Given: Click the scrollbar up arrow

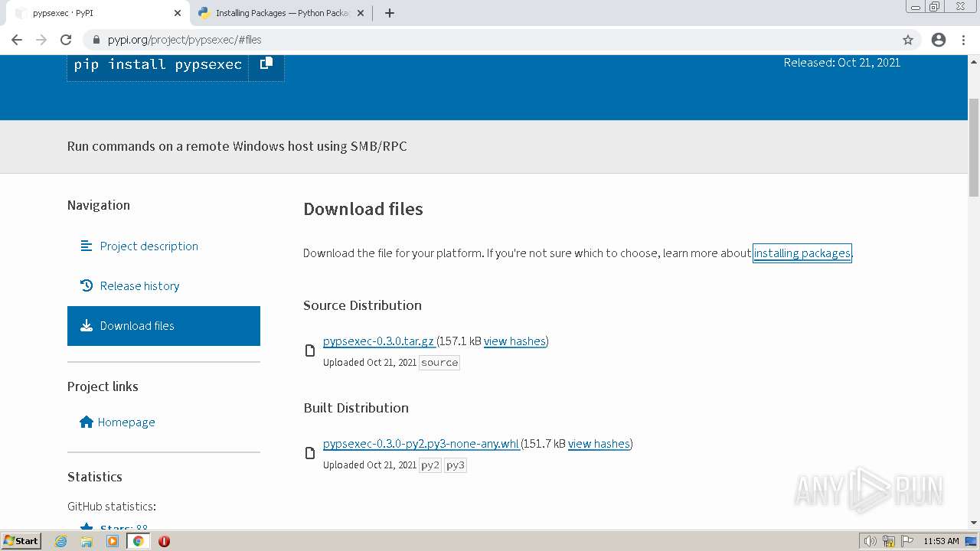Looking at the screenshot, I should click(x=974, y=60).
